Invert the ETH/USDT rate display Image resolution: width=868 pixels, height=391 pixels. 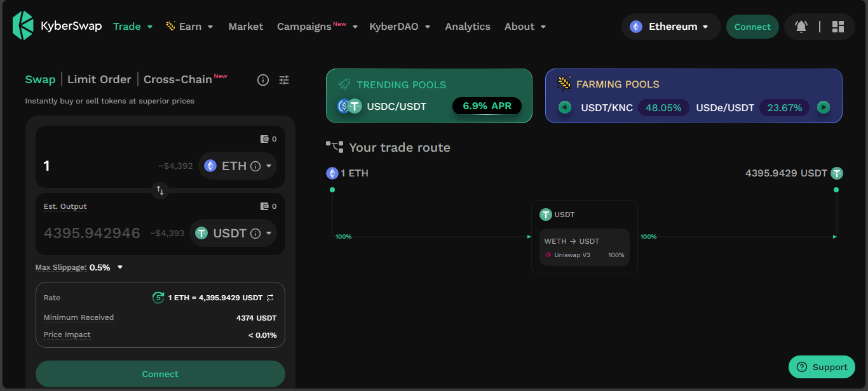(270, 298)
